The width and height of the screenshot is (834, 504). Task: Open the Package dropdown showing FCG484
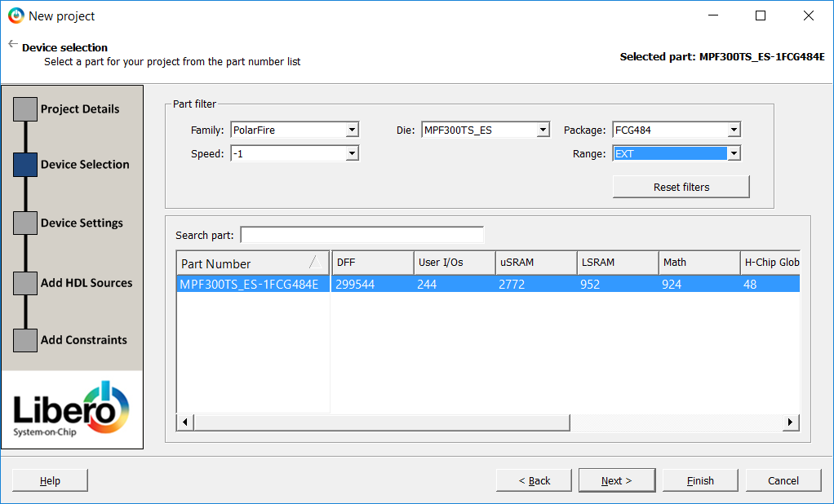(x=677, y=130)
